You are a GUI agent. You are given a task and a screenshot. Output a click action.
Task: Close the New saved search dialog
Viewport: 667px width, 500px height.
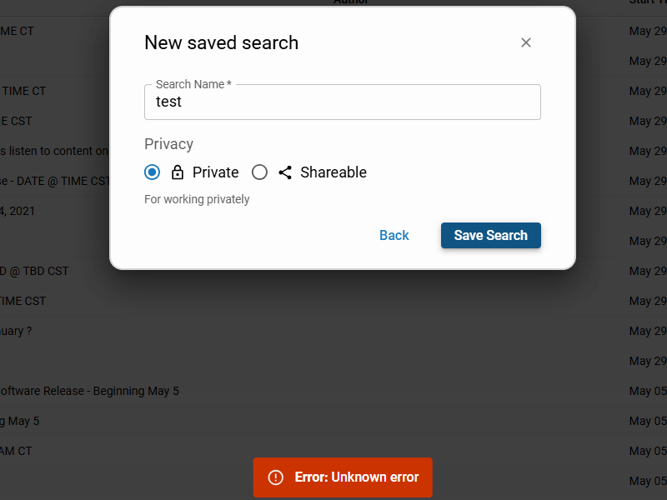526,42
